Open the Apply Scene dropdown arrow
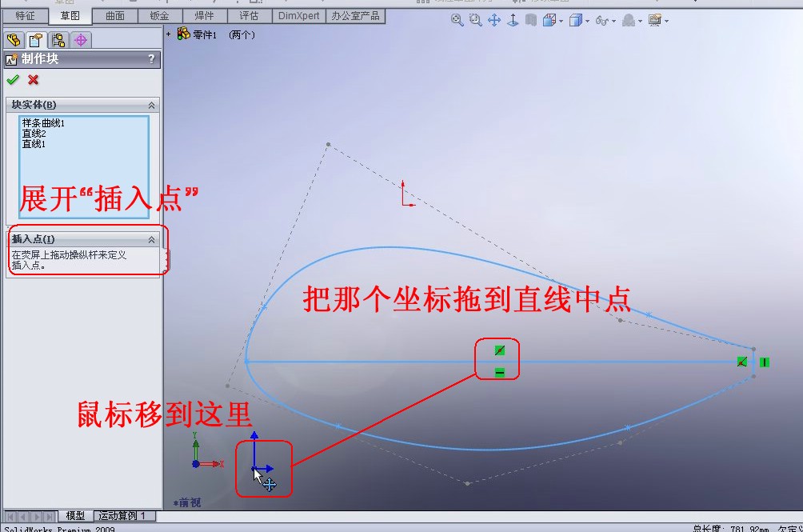This screenshot has height=532, width=803. pyautogui.click(x=640, y=22)
